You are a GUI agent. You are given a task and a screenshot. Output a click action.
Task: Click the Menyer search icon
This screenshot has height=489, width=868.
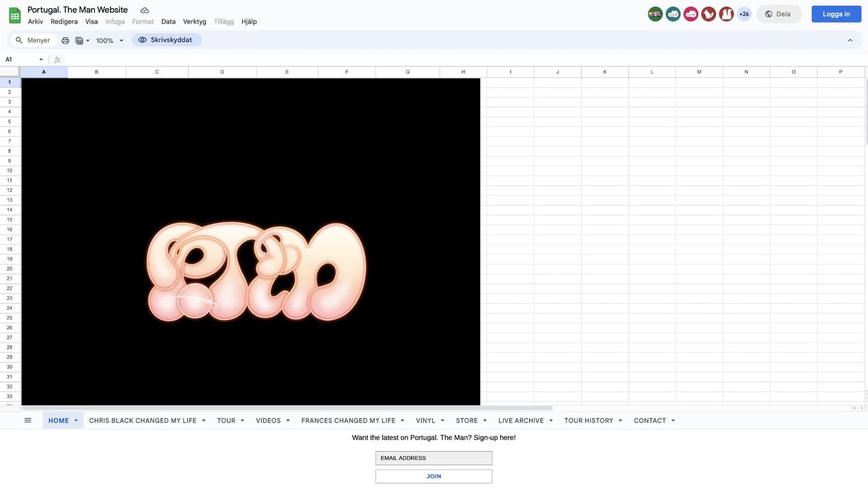coord(19,41)
